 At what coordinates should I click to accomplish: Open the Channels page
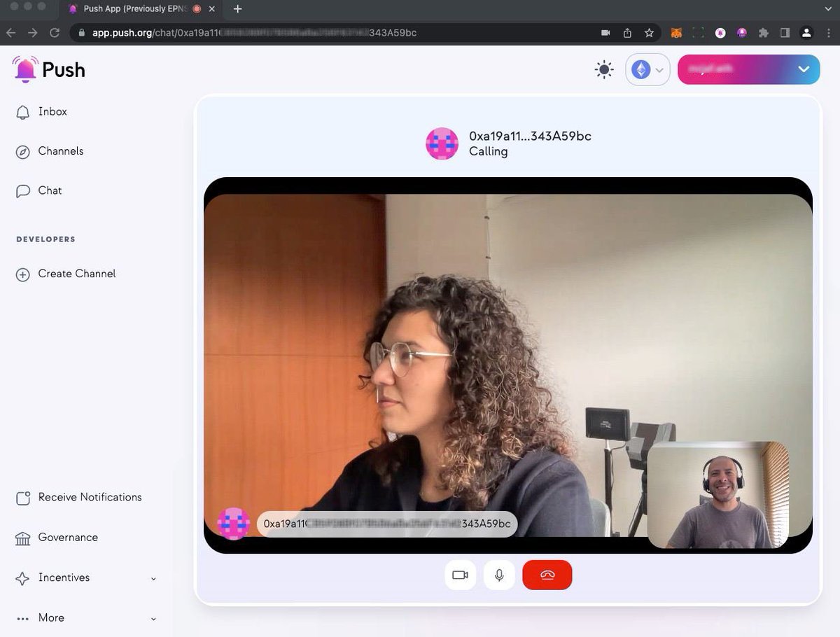tap(50, 151)
